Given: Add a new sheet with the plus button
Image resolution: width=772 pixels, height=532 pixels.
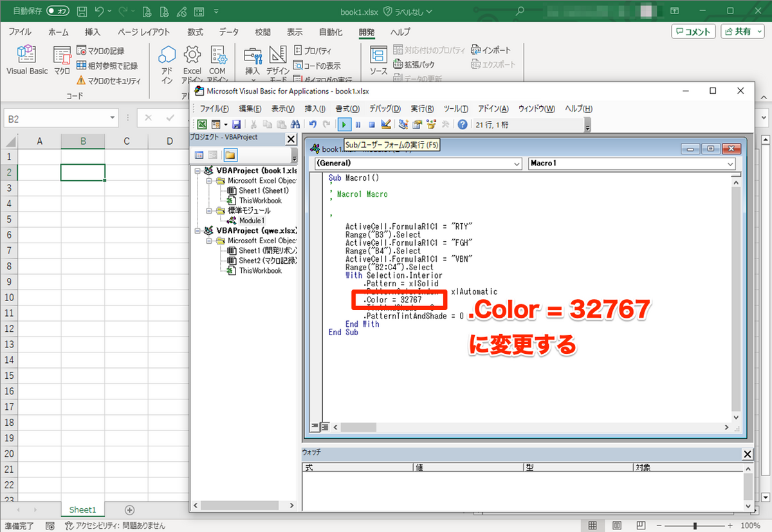Looking at the screenshot, I should pyautogui.click(x=129, y=509).
